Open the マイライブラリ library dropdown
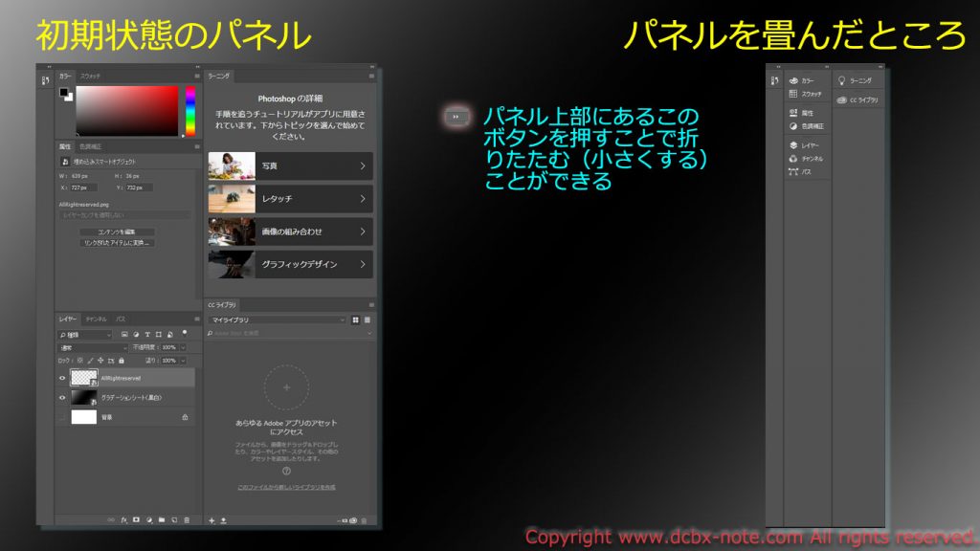 [x=278, y=320]
